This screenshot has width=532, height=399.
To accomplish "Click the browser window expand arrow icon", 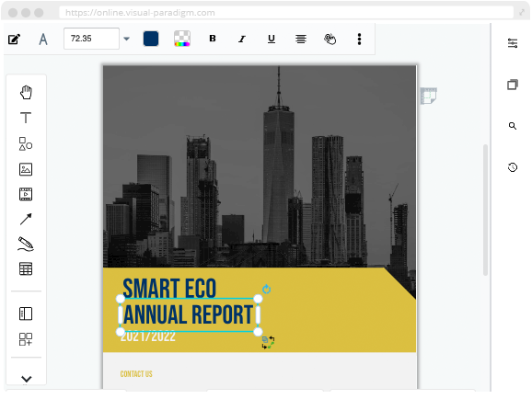I will click(522, 13).
